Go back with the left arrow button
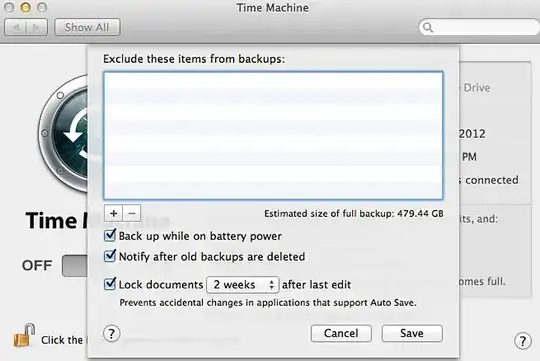The height and width of the screenshot is (361, 540). click(15, 27)
